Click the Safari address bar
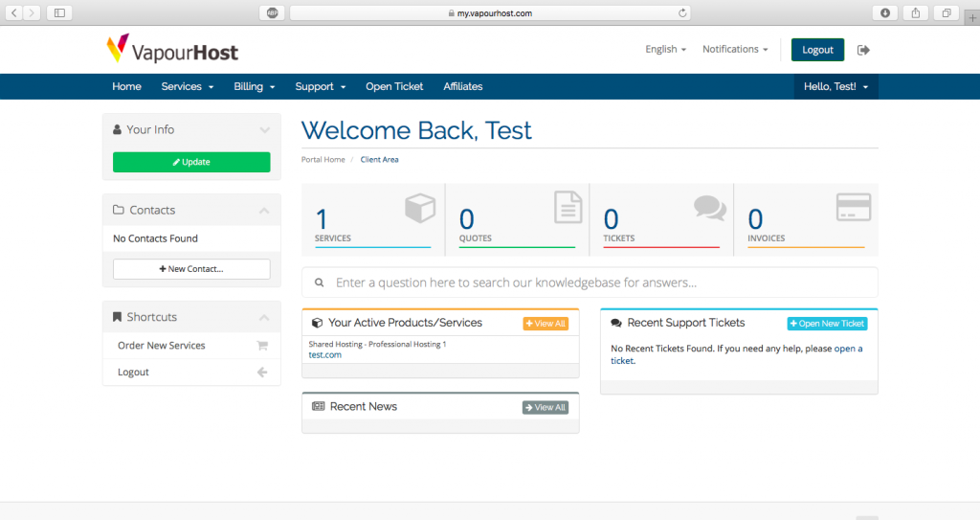This screenshot has height=520, width=980. (x=491, y=12)
